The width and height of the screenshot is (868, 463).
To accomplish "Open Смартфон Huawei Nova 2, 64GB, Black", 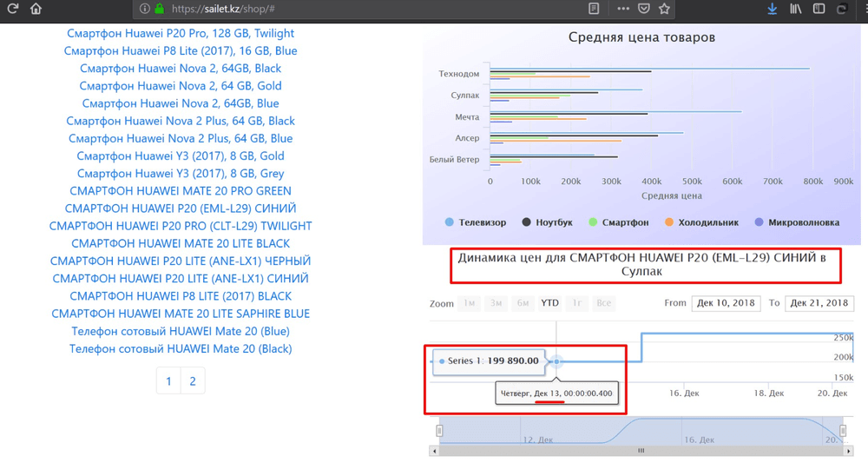I will 181,68.
